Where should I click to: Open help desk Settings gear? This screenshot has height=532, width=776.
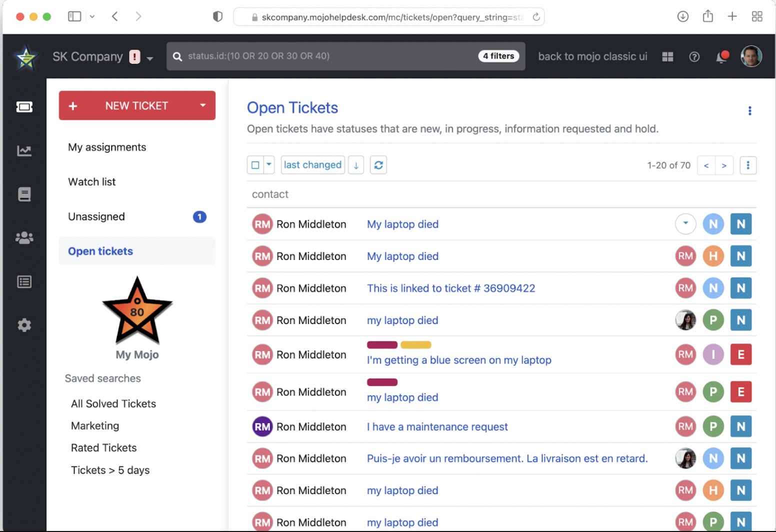23,325
